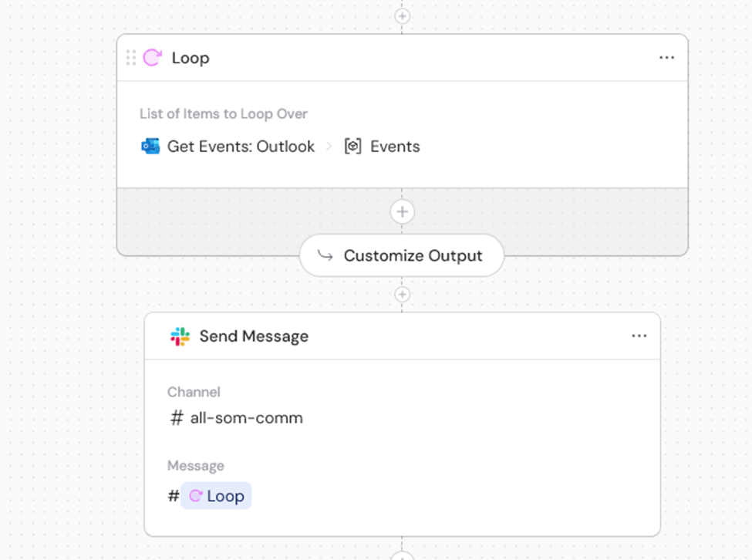Click the Slack icon on Send Message
Screen dimensions: 752x560
click(x=179, y=336)
